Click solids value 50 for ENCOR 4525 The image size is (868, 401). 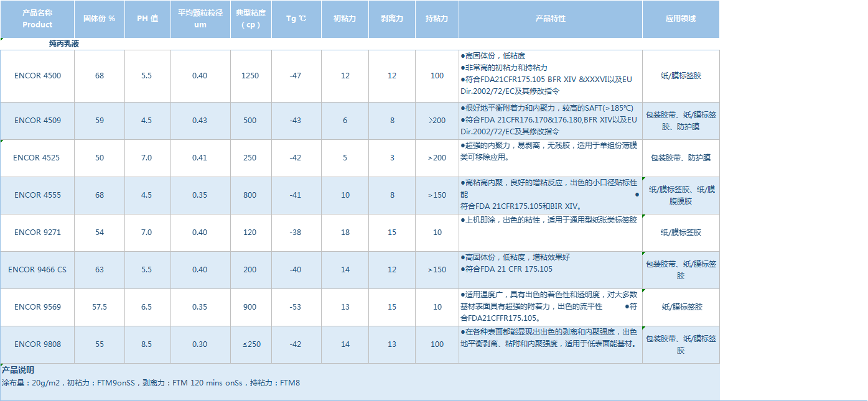tap(100, 158)
